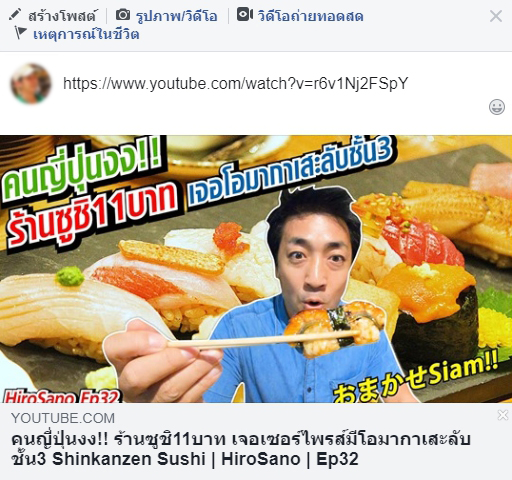Close the post composer with the top X
This screenshot has width=512, height=480.
[496, 16]
